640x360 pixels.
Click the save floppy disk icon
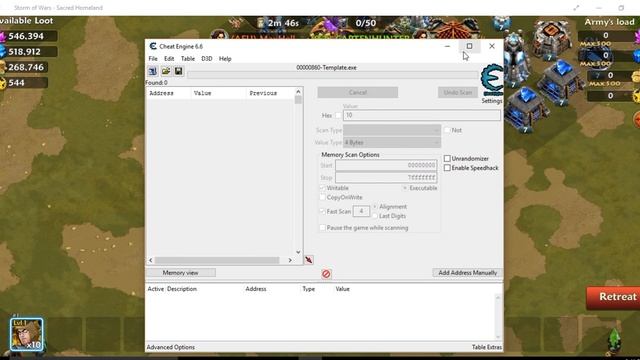pos(178,71)
